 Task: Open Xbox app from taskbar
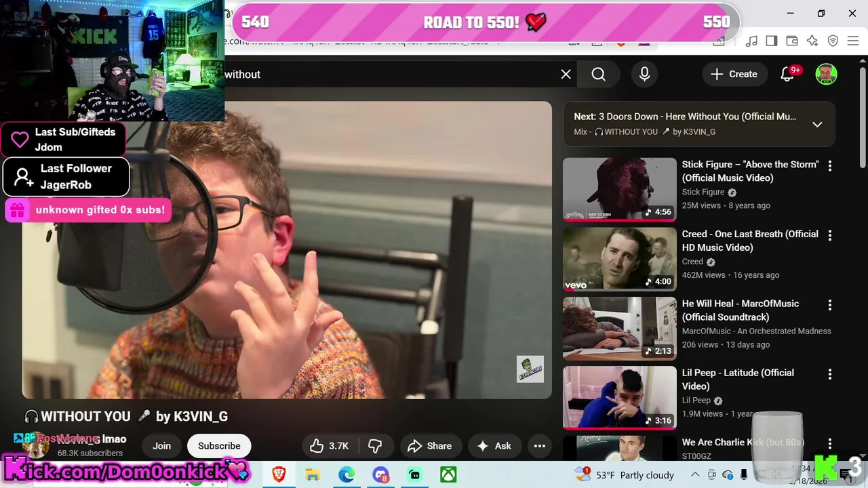[448, 474]
